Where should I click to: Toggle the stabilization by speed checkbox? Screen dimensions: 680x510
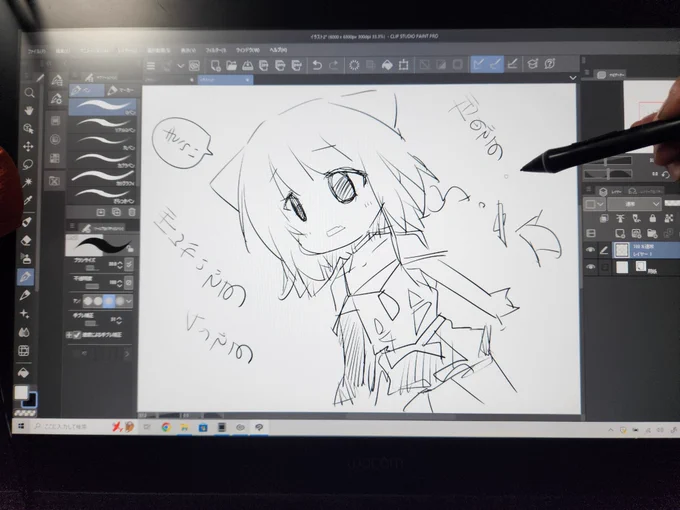77,335
